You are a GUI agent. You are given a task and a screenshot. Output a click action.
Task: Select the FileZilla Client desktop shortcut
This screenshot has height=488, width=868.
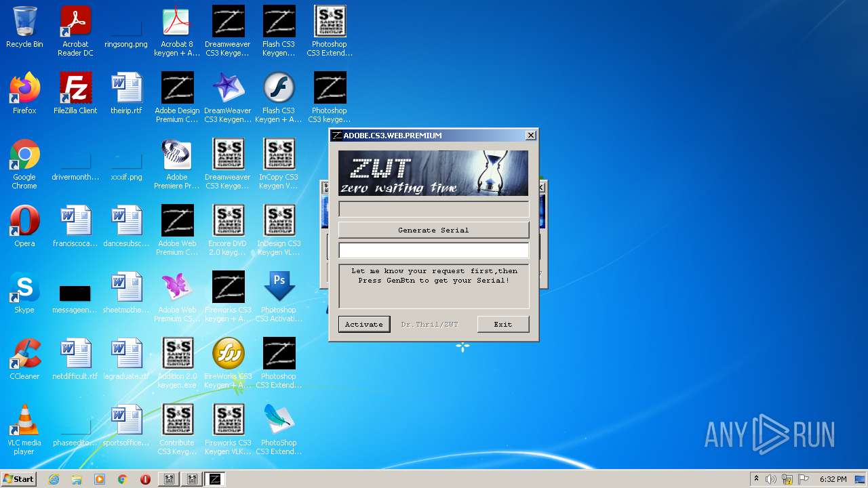pyautogui.click(x=75, y=94)
